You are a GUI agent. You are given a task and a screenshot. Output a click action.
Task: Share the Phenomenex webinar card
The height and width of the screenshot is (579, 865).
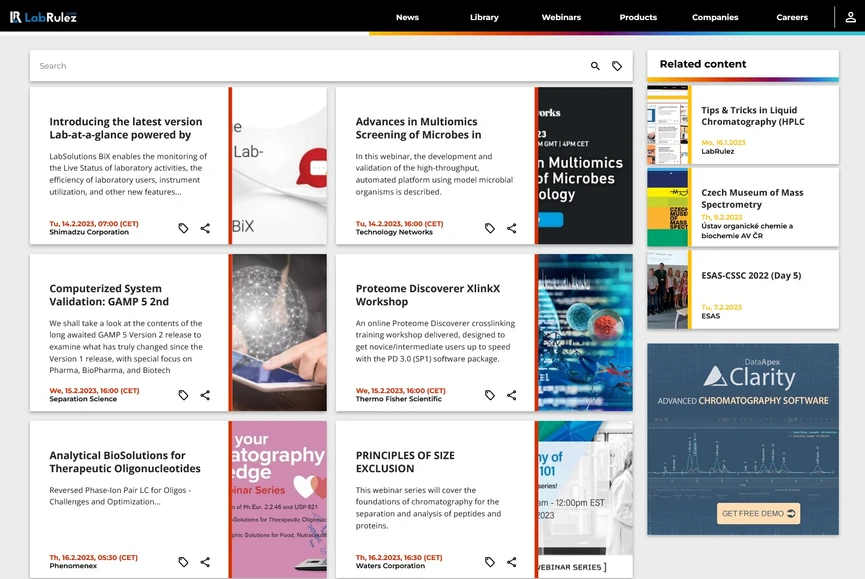click(205, 562)
